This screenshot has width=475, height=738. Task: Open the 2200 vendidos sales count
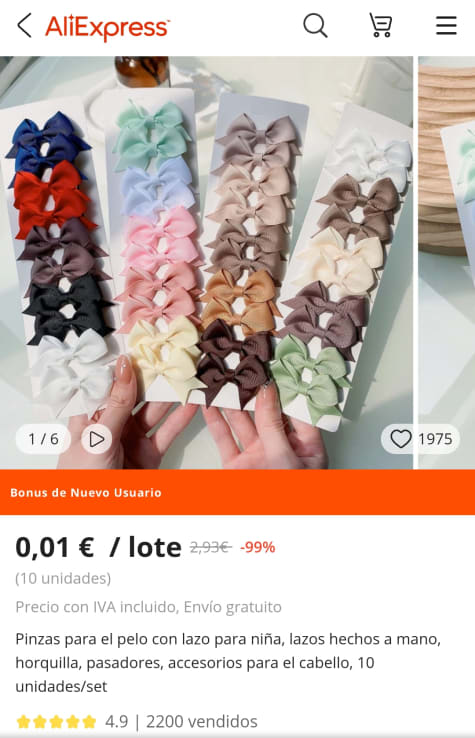[201, 722]
